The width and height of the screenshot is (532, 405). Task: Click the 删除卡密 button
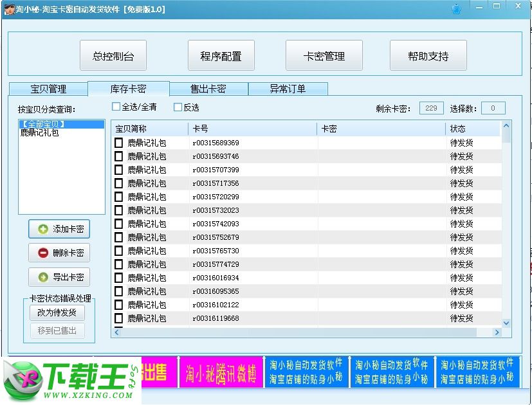(59, 253)
